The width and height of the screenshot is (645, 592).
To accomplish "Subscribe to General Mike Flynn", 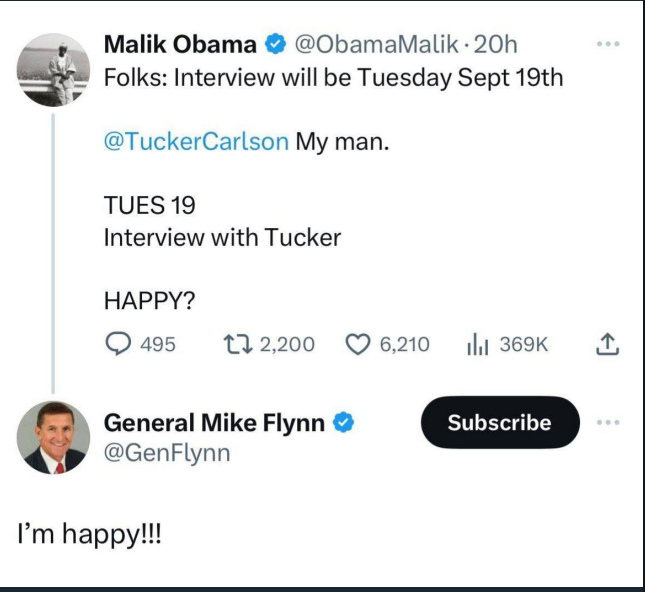I will 499,423.
